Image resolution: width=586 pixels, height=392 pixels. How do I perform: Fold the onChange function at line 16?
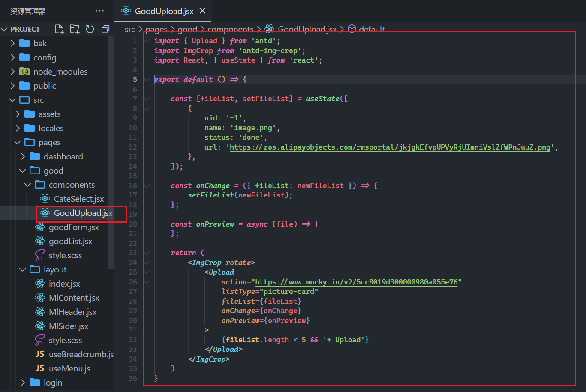(x=147, y=186)
